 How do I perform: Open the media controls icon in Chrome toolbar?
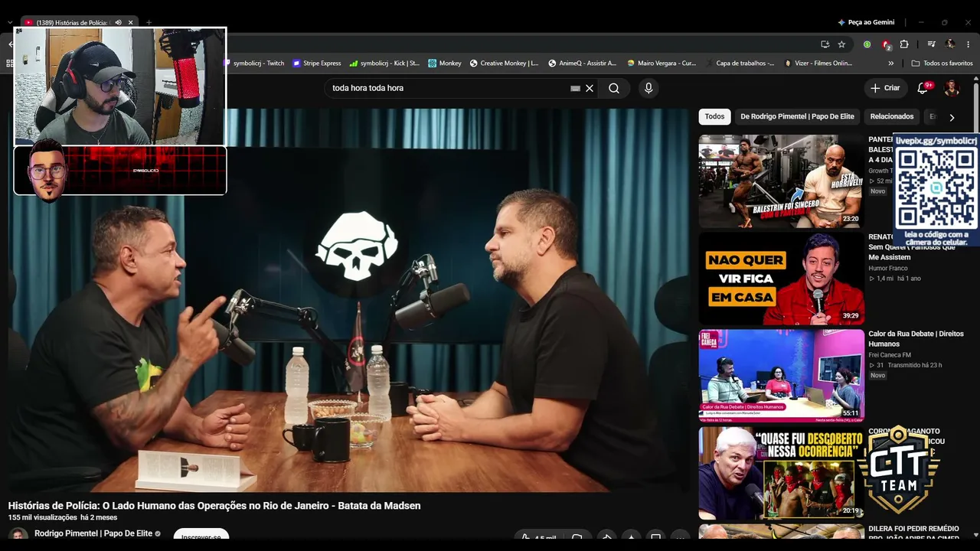(931, 44)
